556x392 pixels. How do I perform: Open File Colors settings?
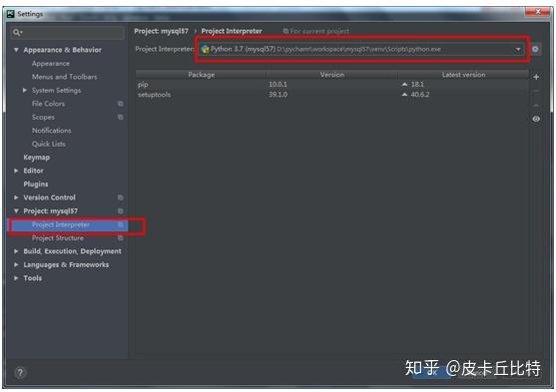click(48, 104)
